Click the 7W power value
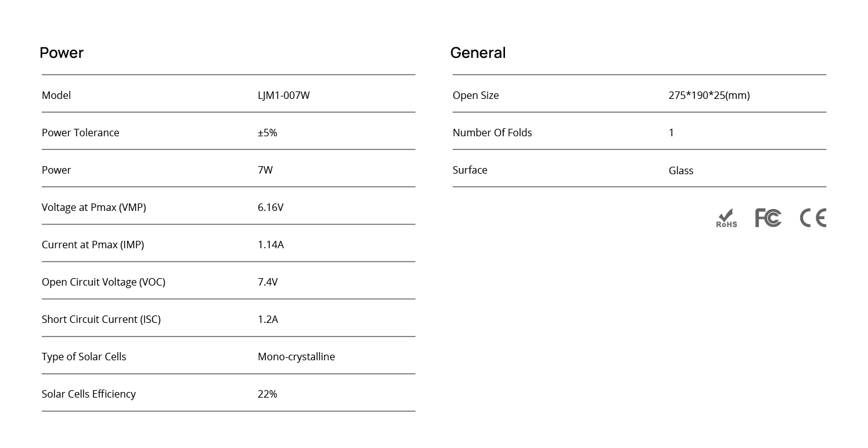Viewport: 868px width, 448px height. pos(265,170)
